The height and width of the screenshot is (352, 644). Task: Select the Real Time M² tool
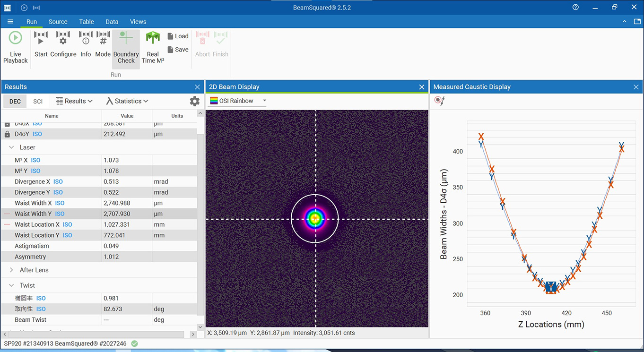[153, 46]
